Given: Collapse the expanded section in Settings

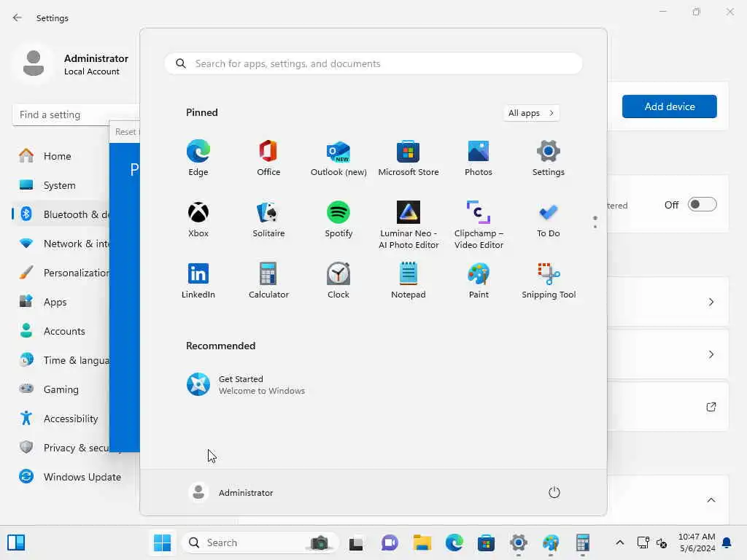Looking at the screenshot, I should (711, 500).
